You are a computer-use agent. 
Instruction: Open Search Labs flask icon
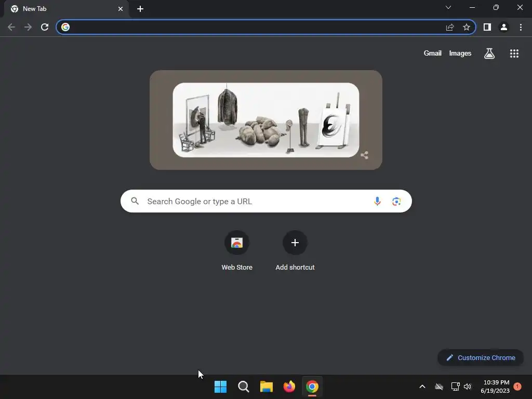(x=489, y=54)
